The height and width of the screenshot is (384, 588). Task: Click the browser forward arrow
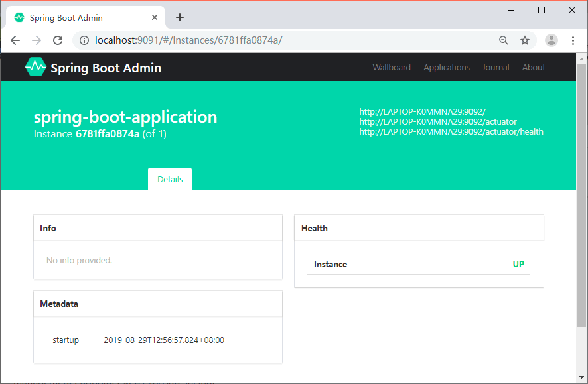[37, 40]
